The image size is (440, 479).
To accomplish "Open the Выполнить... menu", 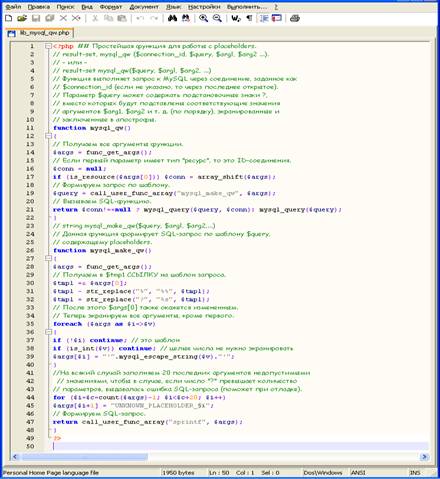I will [247, 7].
